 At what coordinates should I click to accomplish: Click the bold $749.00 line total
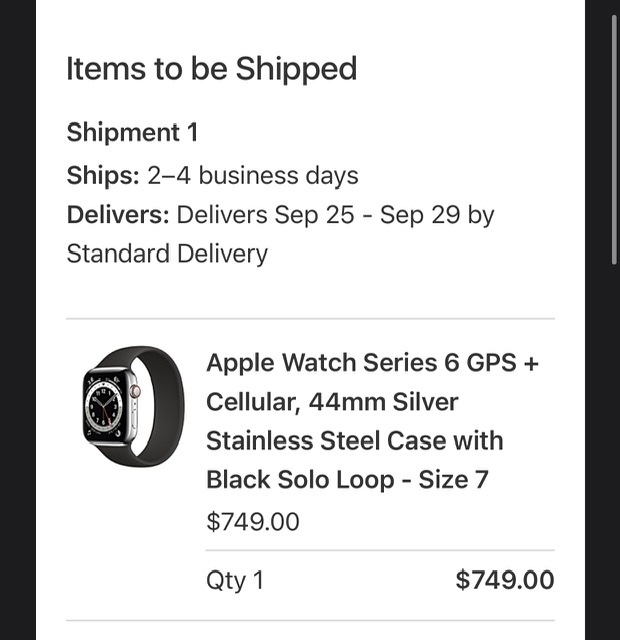[x=504, y=580]
